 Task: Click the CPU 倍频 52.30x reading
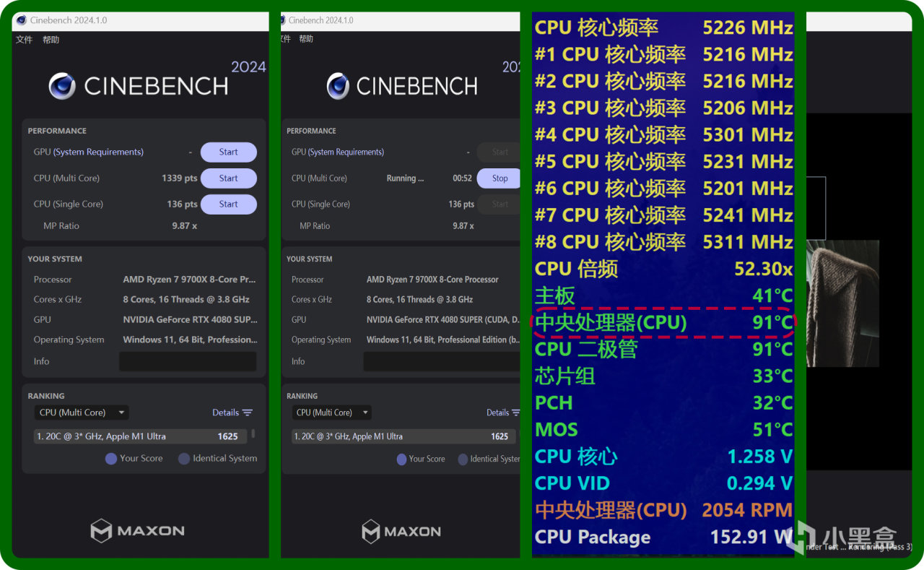click(x=663, y=269)
